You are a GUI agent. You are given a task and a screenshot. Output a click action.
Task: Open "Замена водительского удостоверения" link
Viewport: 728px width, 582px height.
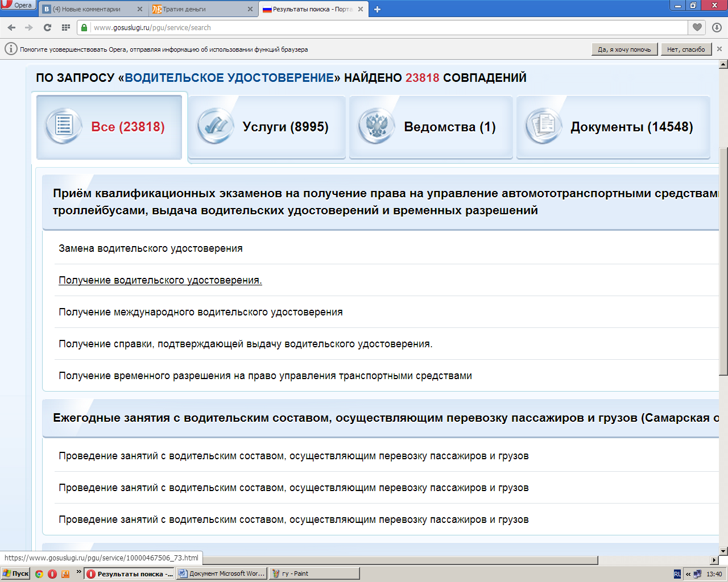(151, 248)
